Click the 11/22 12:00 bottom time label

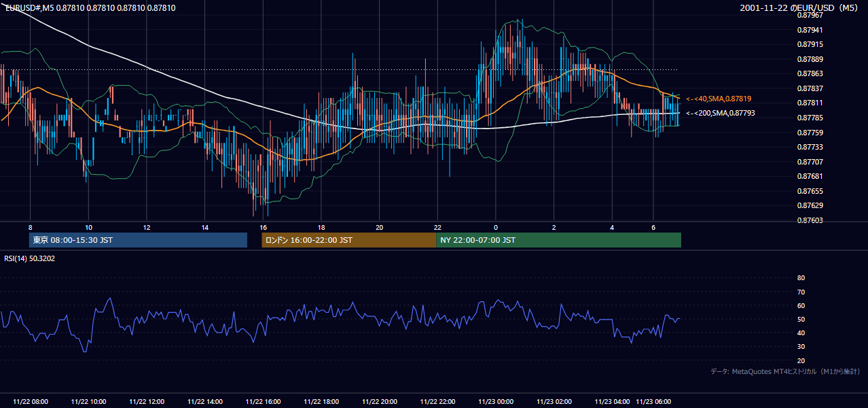point(147,401)
